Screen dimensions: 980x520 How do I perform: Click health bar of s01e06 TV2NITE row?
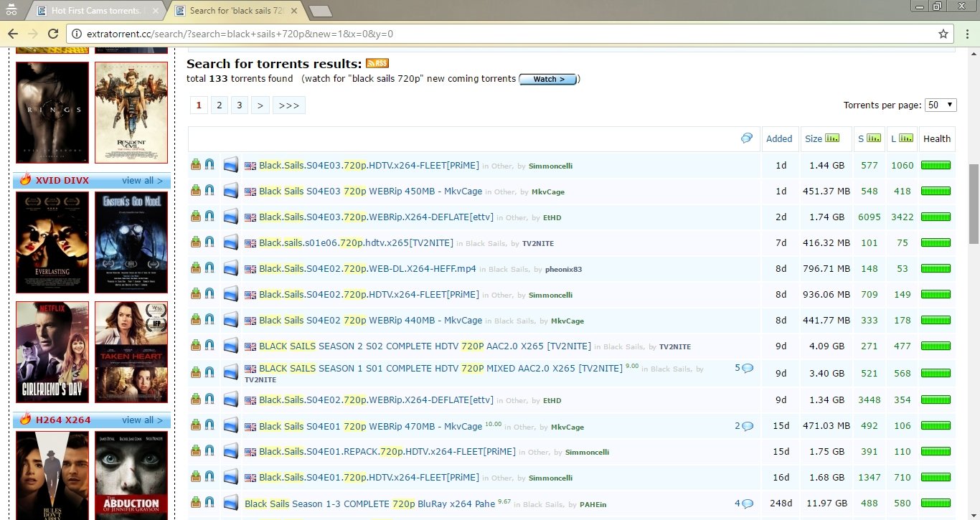(936, 242)
